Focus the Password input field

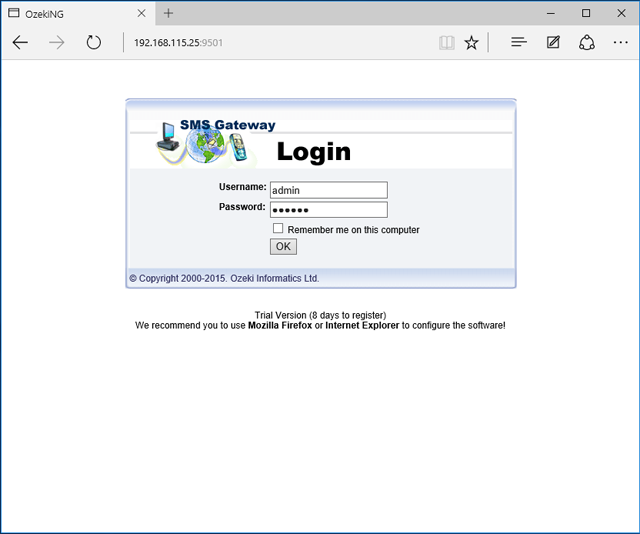pyautogui.click(x=329, y=210)
